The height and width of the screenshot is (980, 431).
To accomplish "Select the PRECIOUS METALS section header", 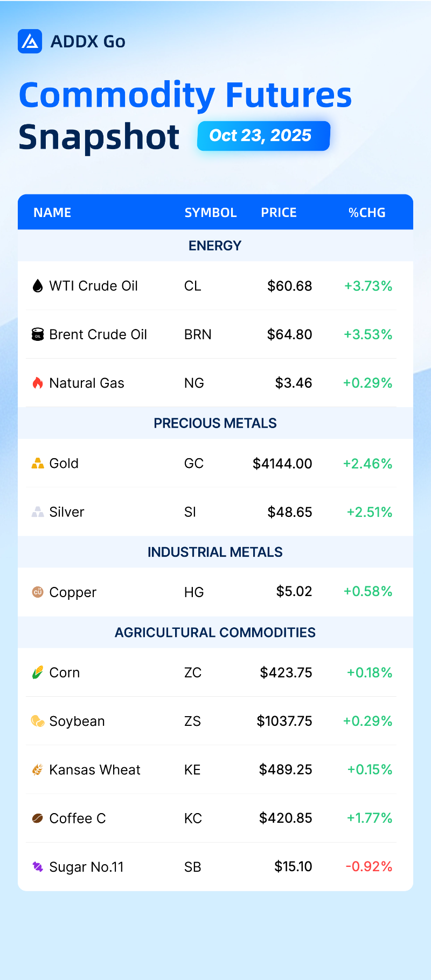I will (x=215, y=423).
